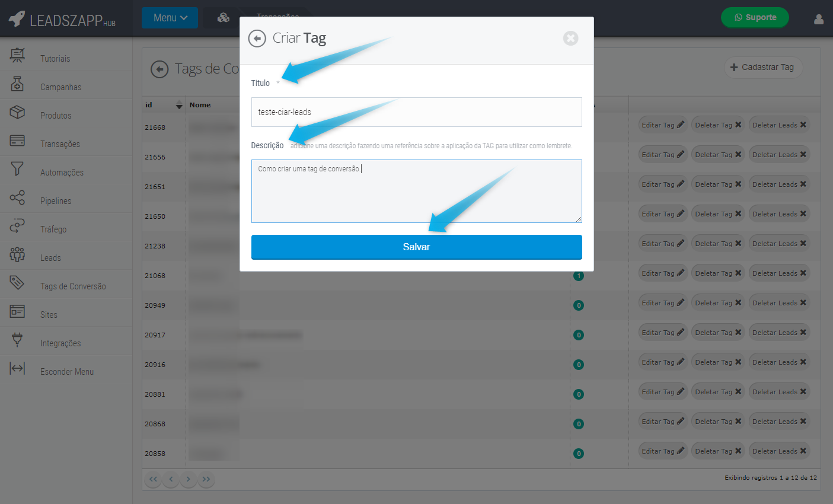The height and width of the screenshot is (504, 833).
Task: Click the Suporte WhatsApp button
Action: (x=755, y=18)
